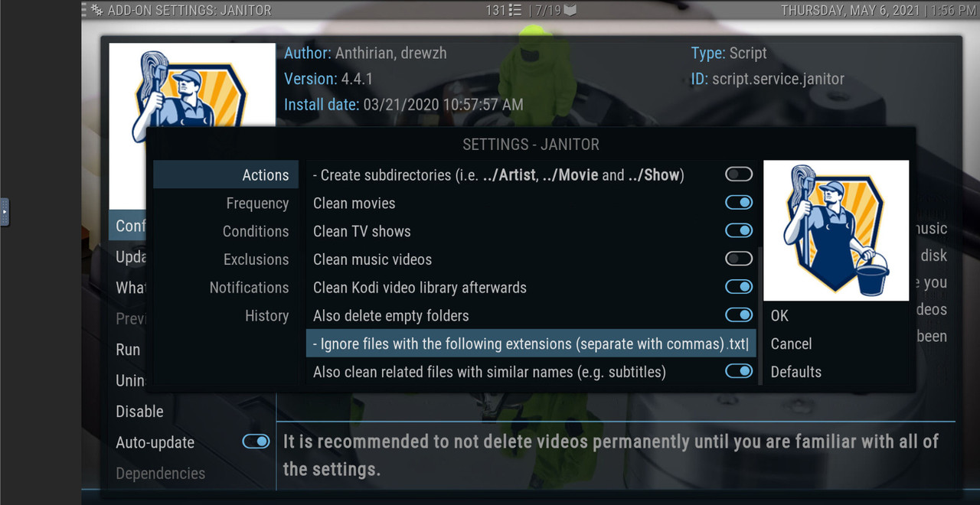The image size is (980, 505).
Task: Enable Clean music videos switch
Action: coord(739,259)
